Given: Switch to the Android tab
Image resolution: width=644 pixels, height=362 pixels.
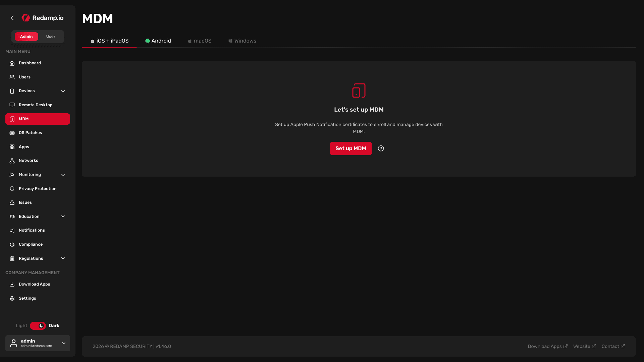Looking at the screenshot, I should [158, 41].
